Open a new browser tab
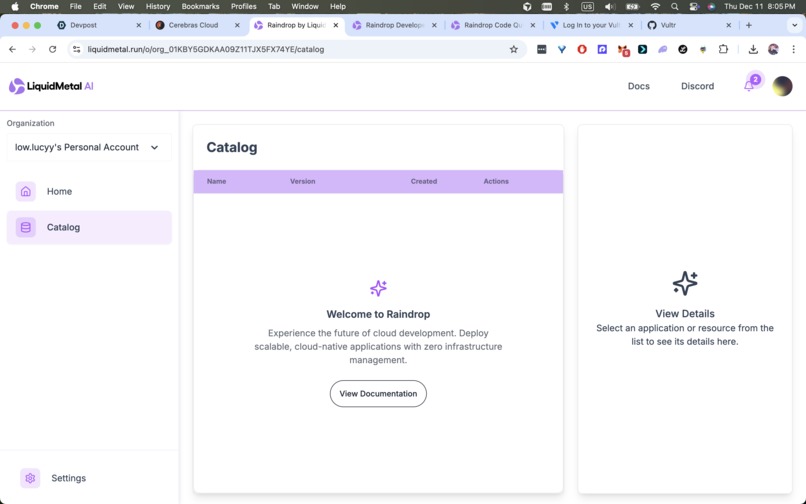Screen dimensions: 806x504 749,25
